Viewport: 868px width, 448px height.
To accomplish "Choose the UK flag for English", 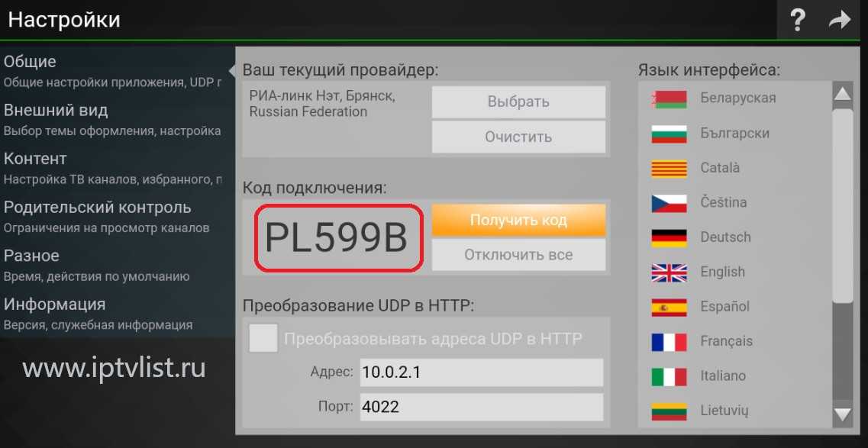I will coord(669,272).
